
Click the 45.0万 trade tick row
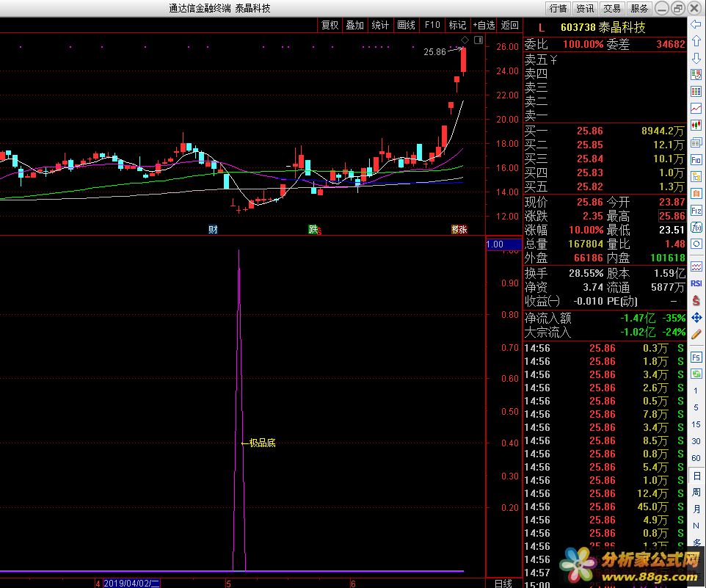(605, 507)
